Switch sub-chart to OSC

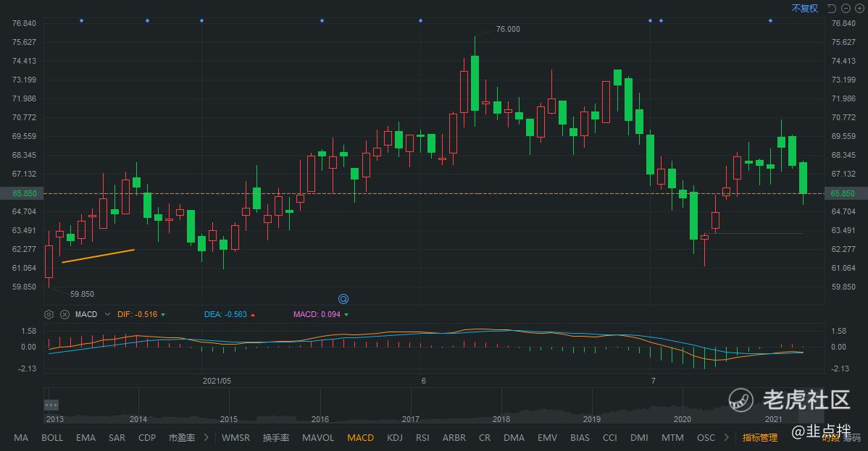706,438
